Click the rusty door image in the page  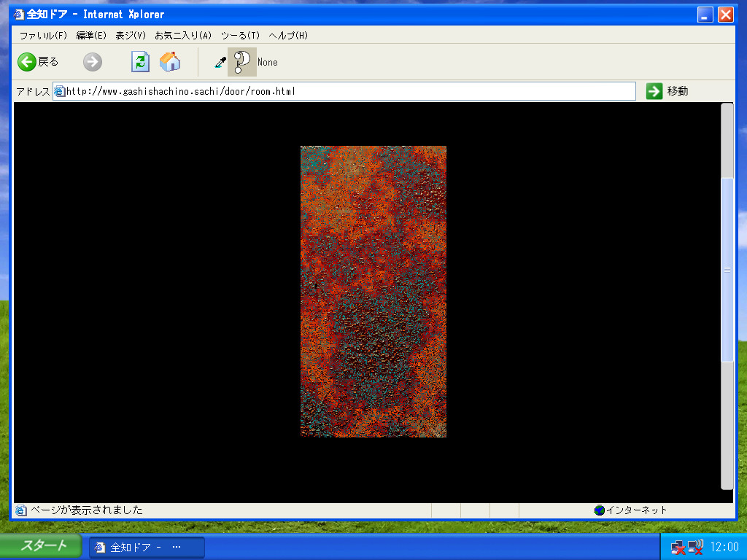(373, 292)
